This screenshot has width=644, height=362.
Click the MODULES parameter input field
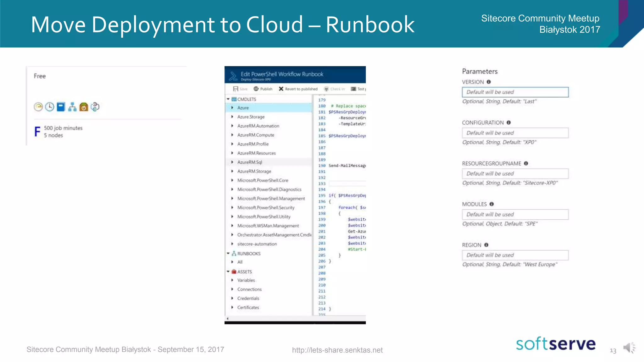(515, 214)
